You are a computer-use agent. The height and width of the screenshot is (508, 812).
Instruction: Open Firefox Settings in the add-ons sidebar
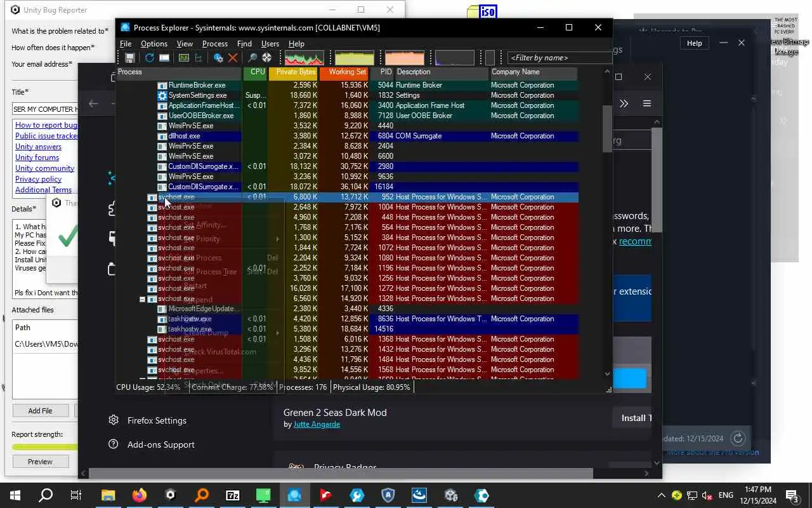click(148, 420)
